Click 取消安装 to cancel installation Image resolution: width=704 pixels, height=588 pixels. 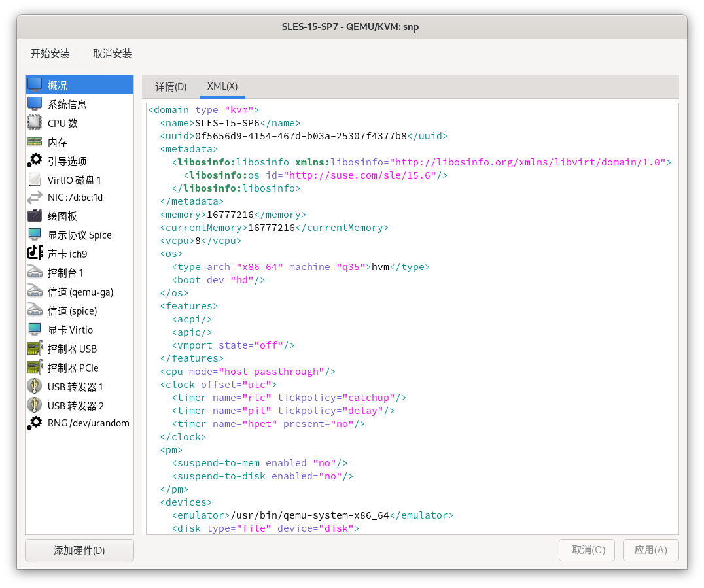113,54
